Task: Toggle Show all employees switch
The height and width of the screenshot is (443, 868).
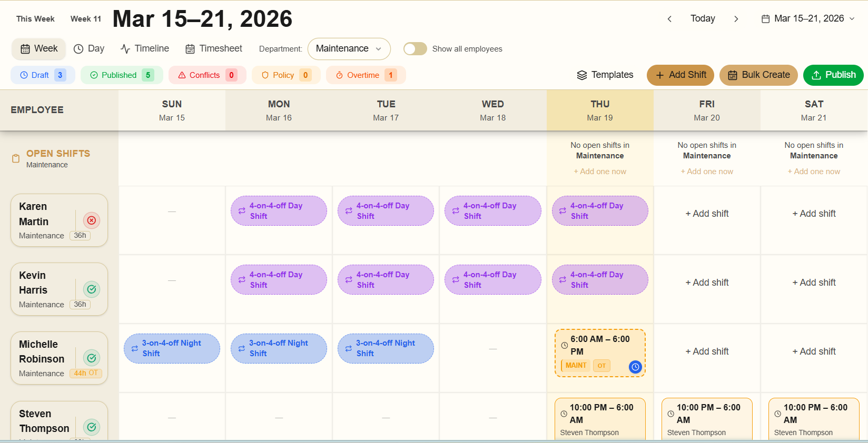Action: pos(415,49)
